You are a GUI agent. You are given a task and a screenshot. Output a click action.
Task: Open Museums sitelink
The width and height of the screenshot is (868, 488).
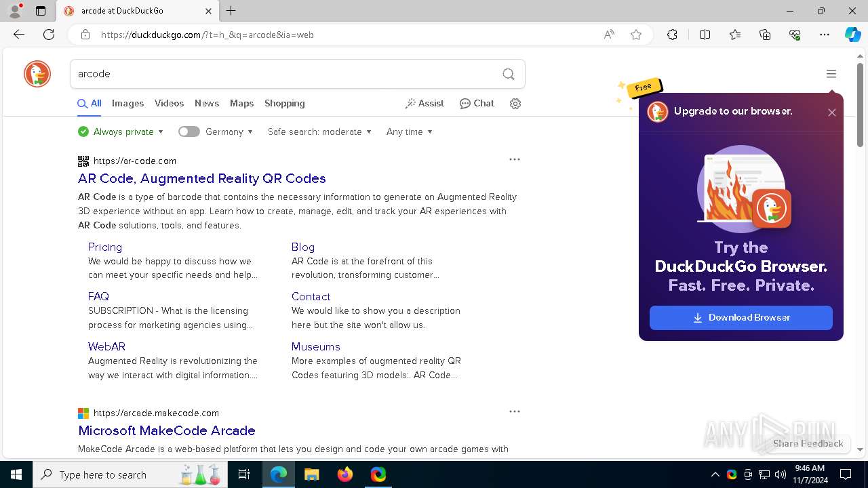(316, 346)
